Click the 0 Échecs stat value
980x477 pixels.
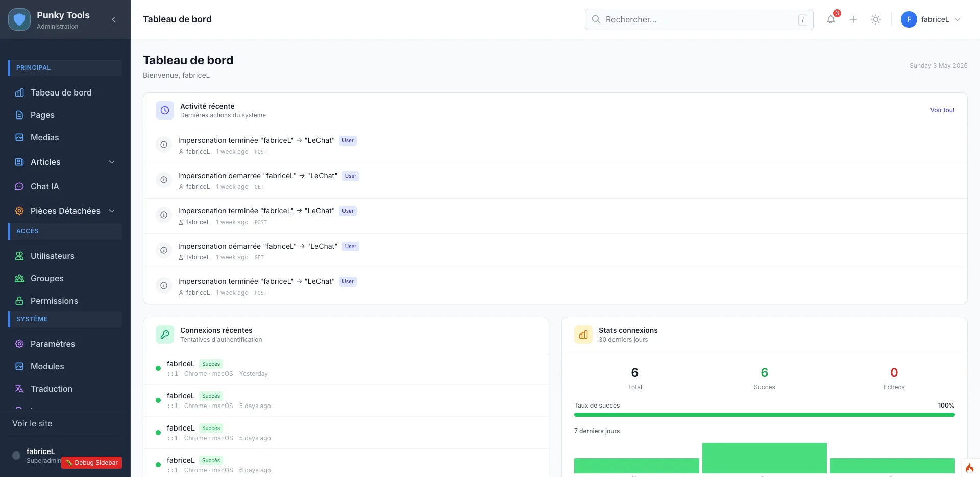[x=894, y=373]
